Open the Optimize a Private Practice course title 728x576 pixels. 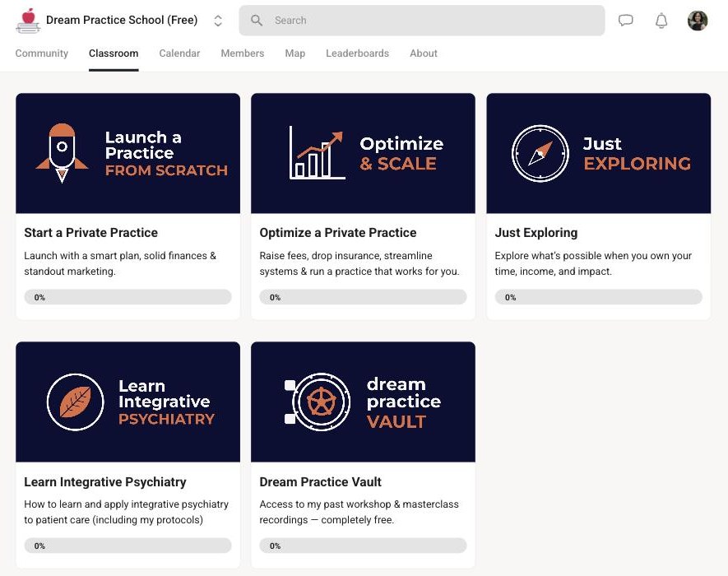[338, 233]
